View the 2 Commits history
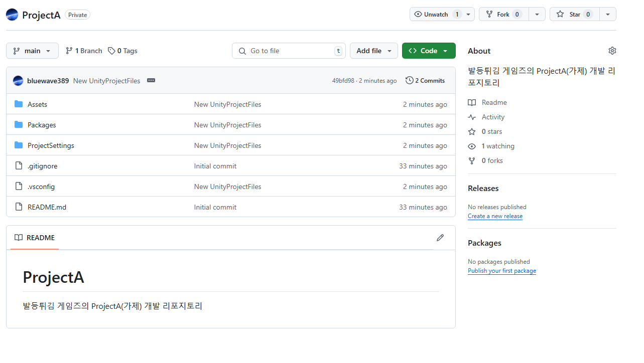The width and height of the screenshot is (644, 363). pos(425,80)
